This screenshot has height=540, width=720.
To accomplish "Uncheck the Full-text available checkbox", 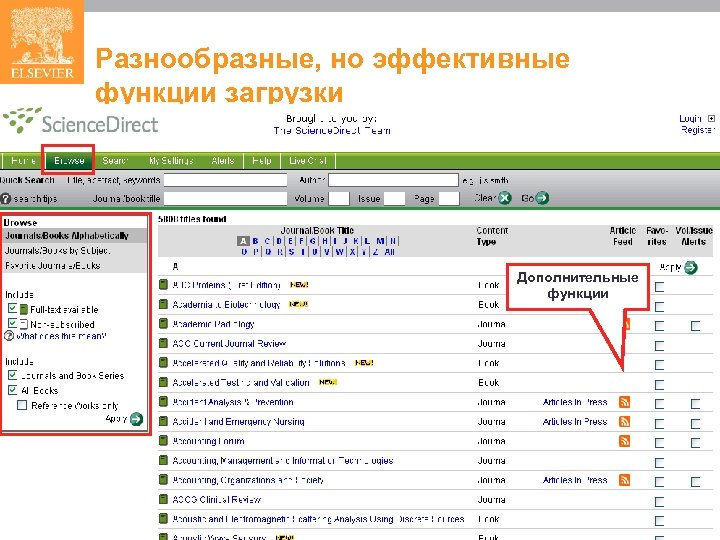I will [x=12, y=308].
